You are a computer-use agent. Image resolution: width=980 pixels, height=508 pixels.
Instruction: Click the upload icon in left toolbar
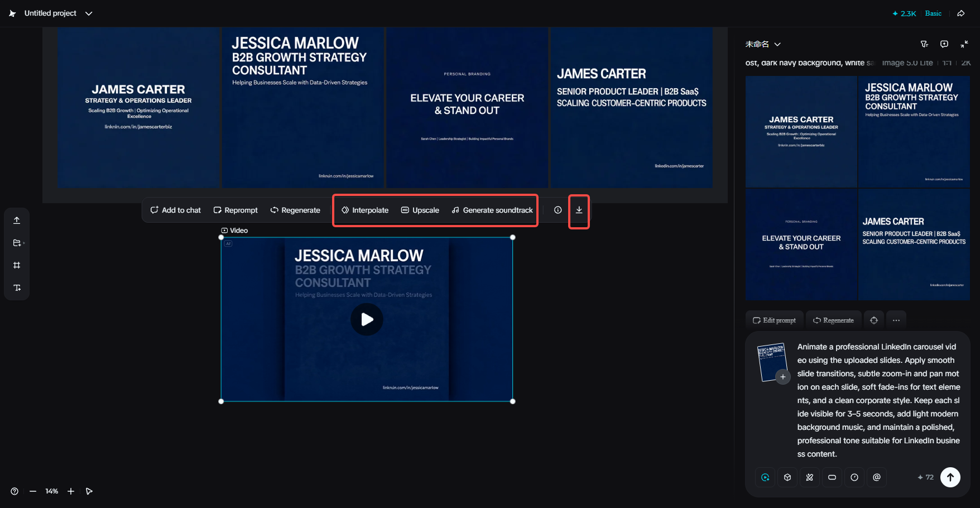point(17,221)
